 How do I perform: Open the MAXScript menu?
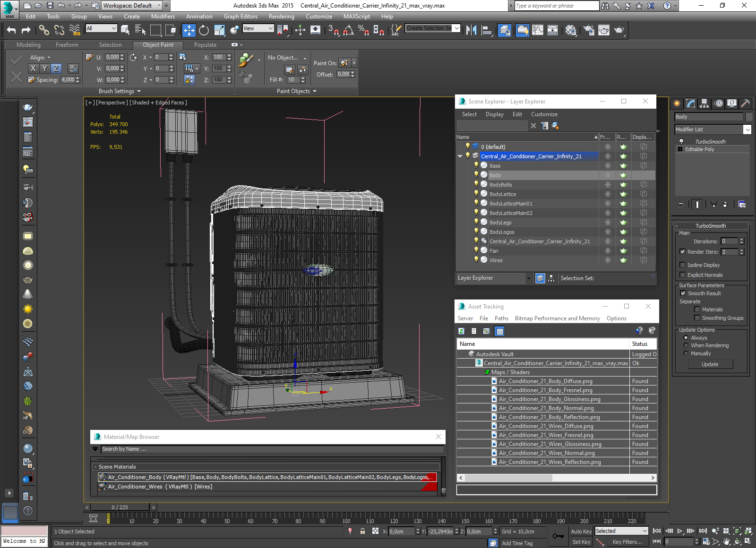(x=357, y=17)
